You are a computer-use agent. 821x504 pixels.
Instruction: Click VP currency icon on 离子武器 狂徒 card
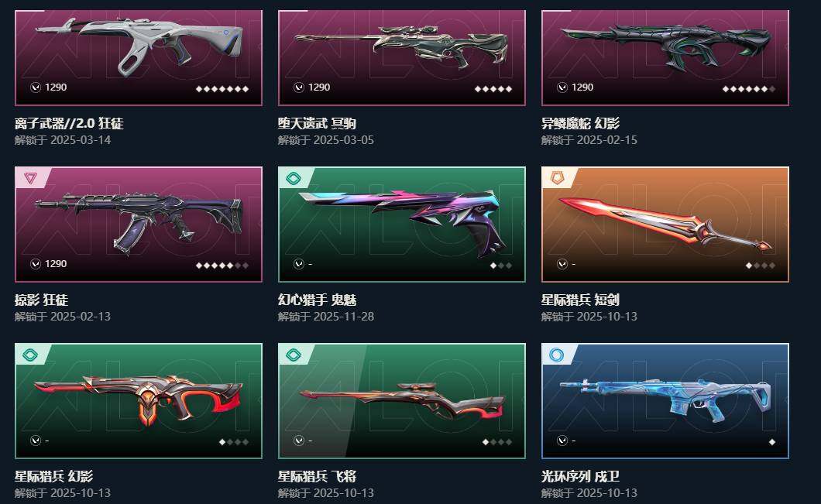pyautogui.click(x=36, y=87)
